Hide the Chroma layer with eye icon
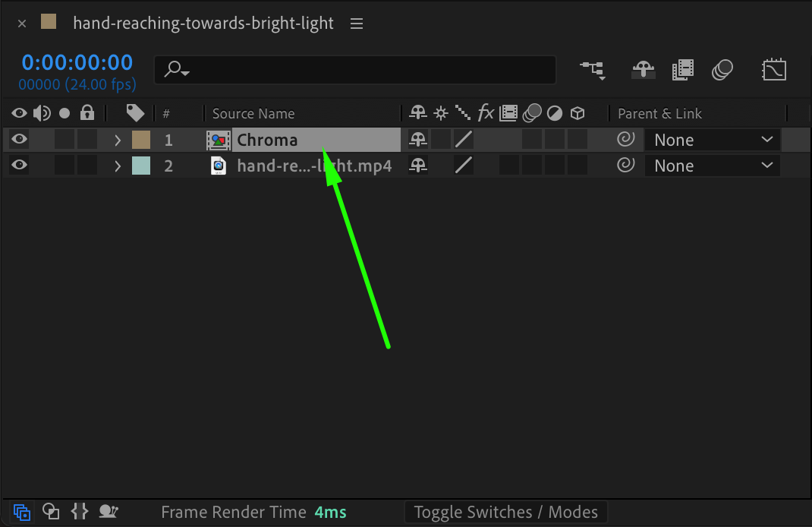812x527 pixels. click(20, 140)
